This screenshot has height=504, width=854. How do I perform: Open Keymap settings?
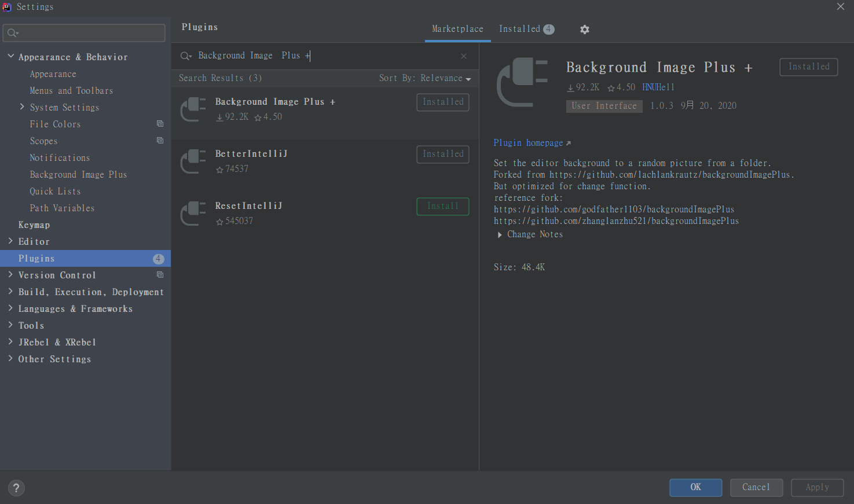34,225
